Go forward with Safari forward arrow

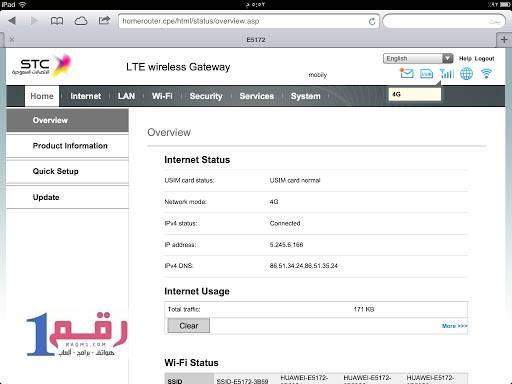coord(34,21)
